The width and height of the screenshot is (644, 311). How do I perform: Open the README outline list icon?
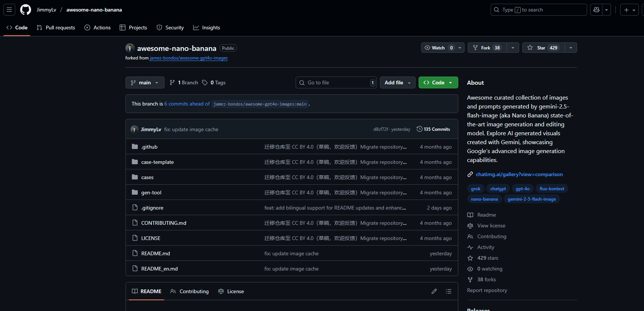point(449,291)
